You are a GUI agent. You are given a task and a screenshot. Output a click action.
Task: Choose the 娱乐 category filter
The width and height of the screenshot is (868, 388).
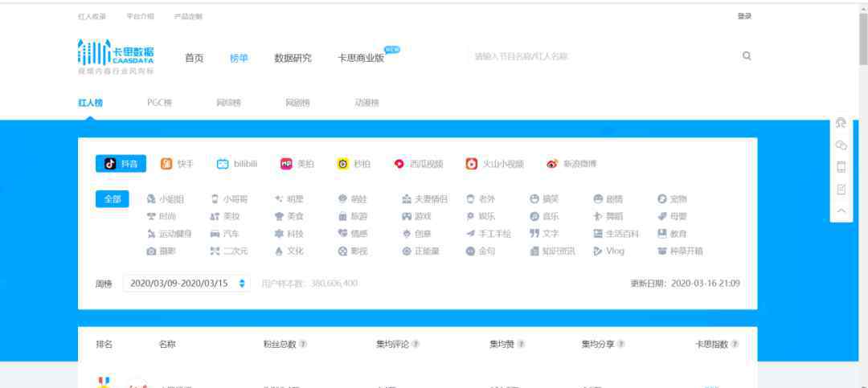(481, 216)
